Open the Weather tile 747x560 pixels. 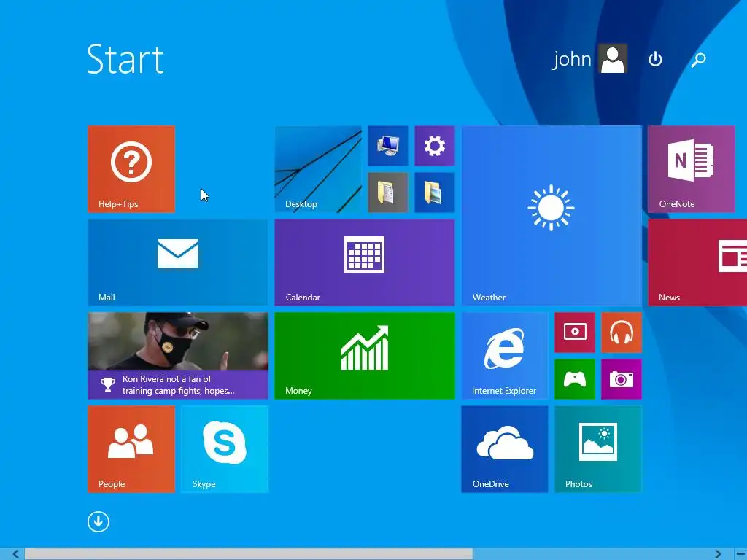tap(551, 216)
